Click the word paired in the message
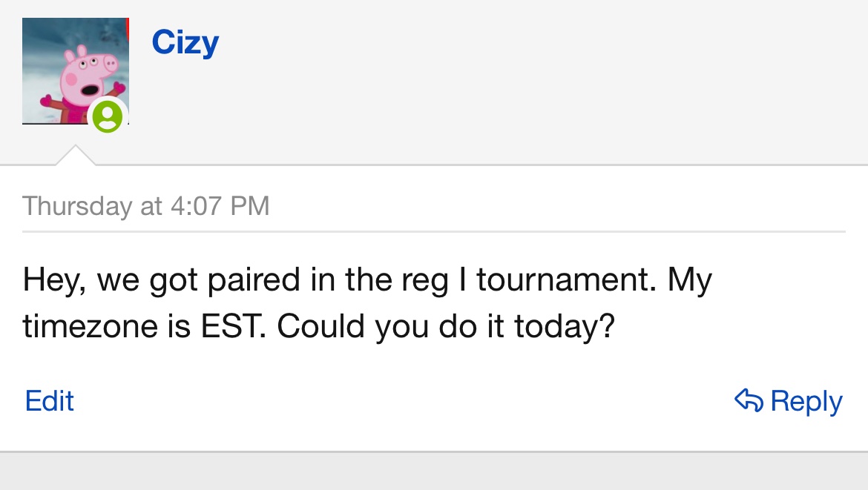 point(254,280)
